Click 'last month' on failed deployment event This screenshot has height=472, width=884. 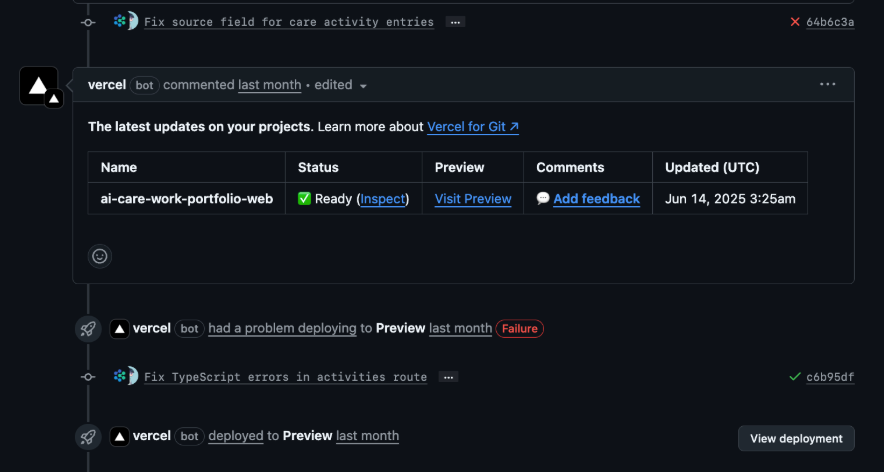click(x=461, y=328)
